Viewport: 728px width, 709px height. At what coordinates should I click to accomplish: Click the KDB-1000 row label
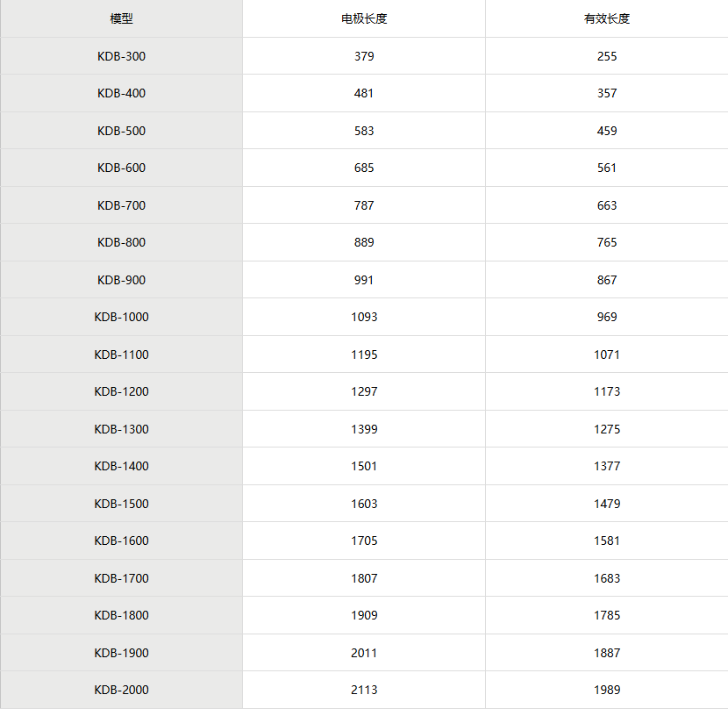pyautogui.click(x=122, y=317)
